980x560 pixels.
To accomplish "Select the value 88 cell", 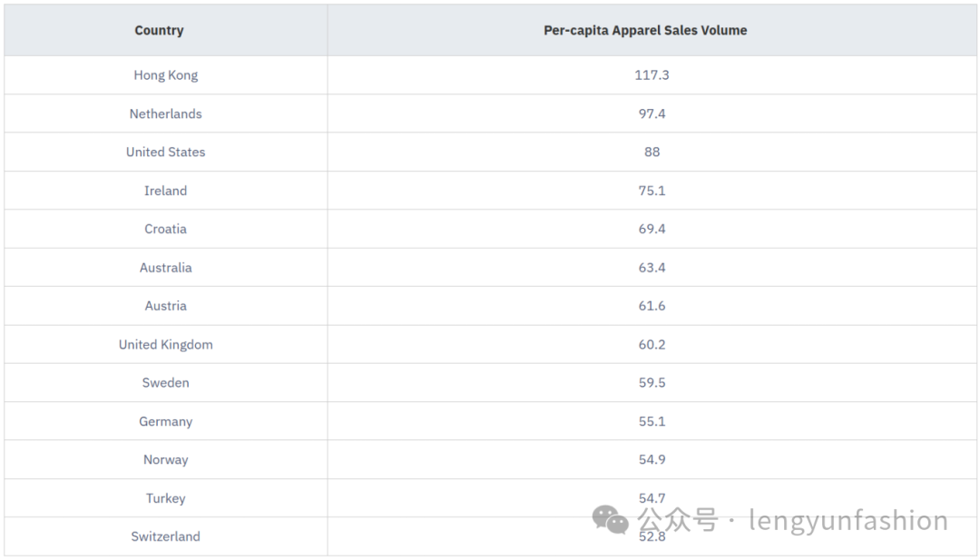I will coord(652,152).
